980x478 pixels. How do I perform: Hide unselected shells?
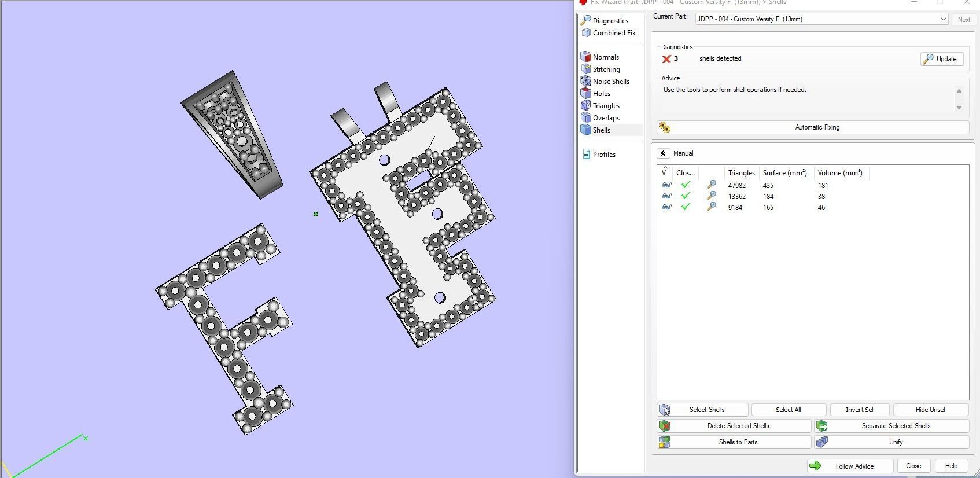pos(930,410)
